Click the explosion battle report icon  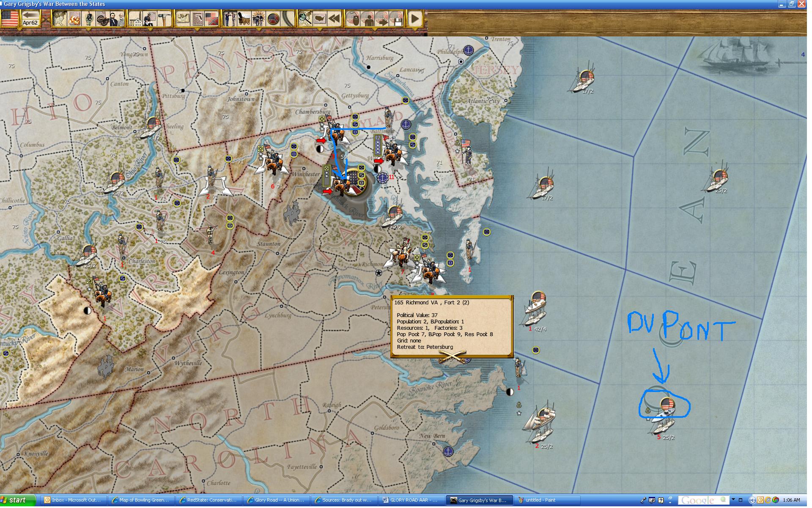point(74,19)
